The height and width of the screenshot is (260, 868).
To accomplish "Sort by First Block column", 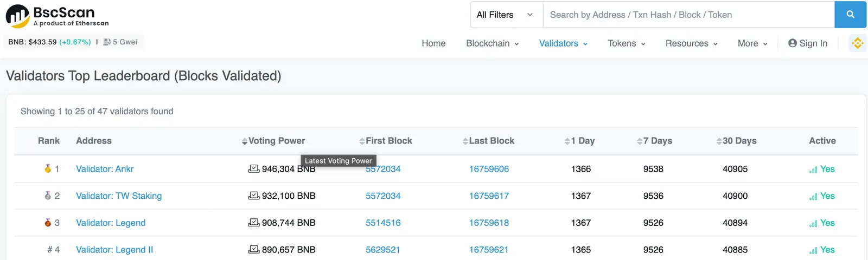I will (386, 141).
